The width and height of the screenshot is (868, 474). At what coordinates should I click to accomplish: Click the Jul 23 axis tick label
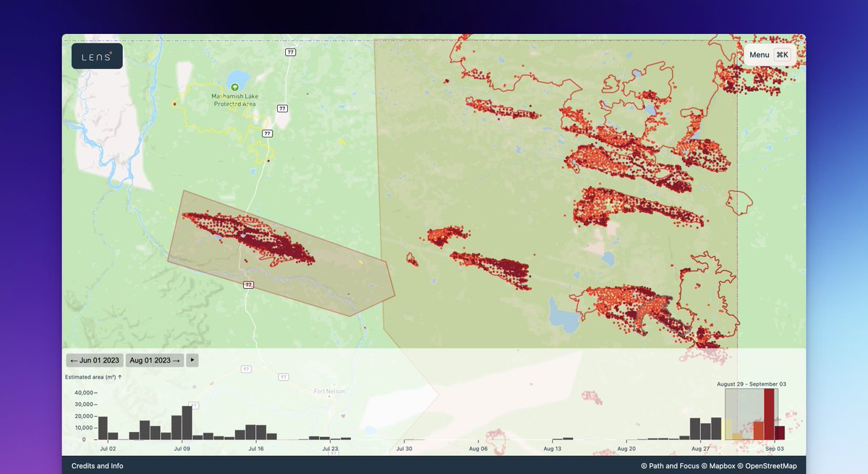[x=331, y=449]
